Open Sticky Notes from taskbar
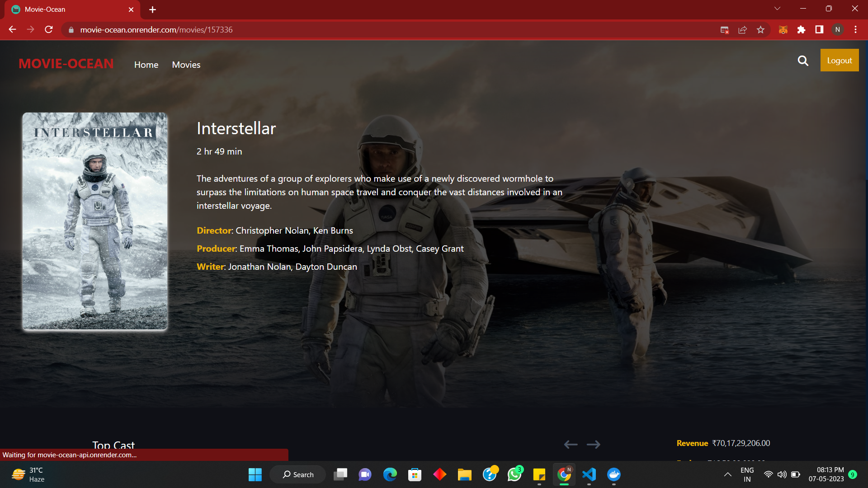Image resolution: width=868 pixels, height=488 pixels. [539, 474]
